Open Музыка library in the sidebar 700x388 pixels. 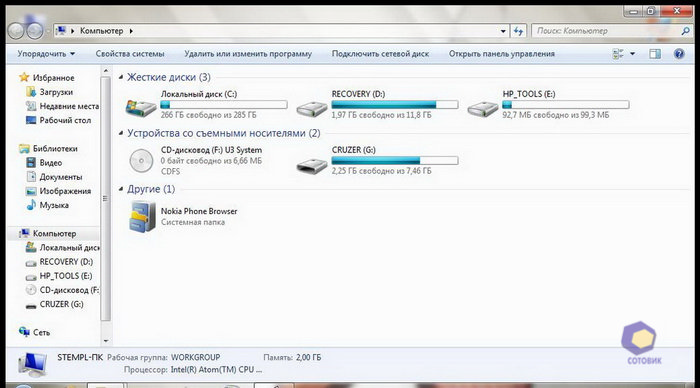pyautogui.click(x=54, y=205)
